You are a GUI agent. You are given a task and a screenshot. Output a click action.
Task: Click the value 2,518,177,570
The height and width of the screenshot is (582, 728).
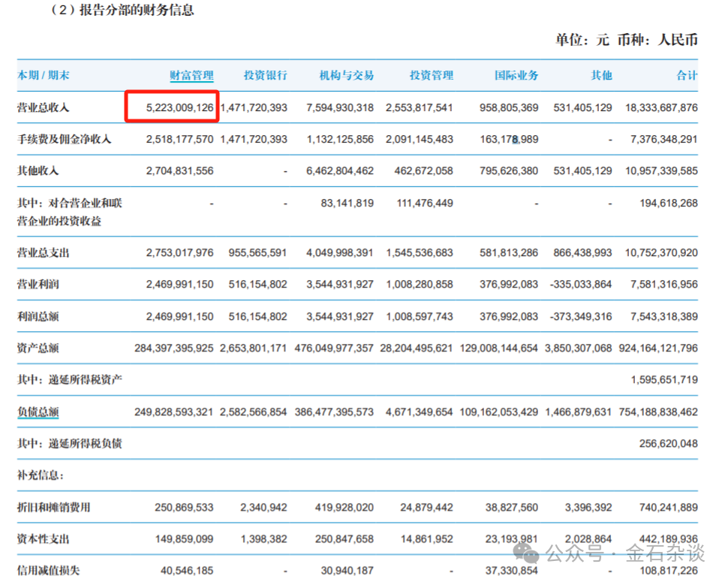179,140
